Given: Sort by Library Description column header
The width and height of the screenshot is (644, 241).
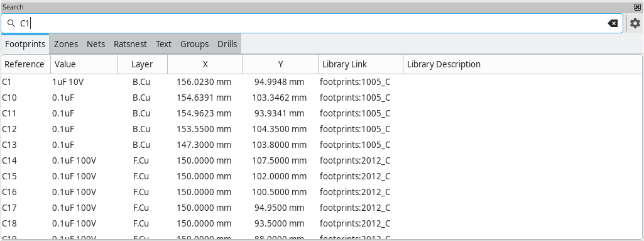Looking at the screenshot, I should 523,64.
